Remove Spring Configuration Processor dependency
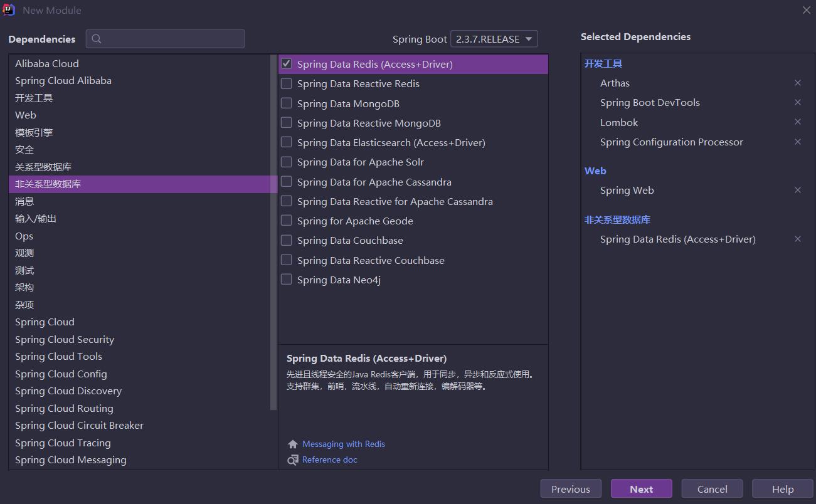Viewport: 816px width, 504px height. pos(798,142)
